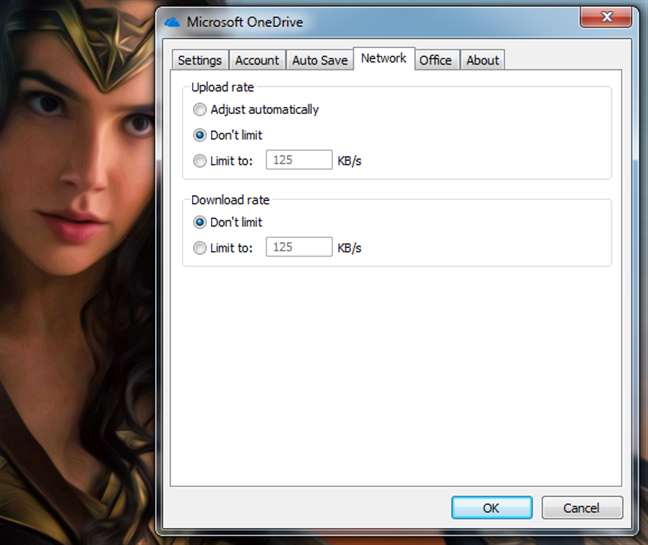Image resolution: width=648 pixels, height=545 pixels.
Task: Open the Account tab
Action: (x=257, y=60)
